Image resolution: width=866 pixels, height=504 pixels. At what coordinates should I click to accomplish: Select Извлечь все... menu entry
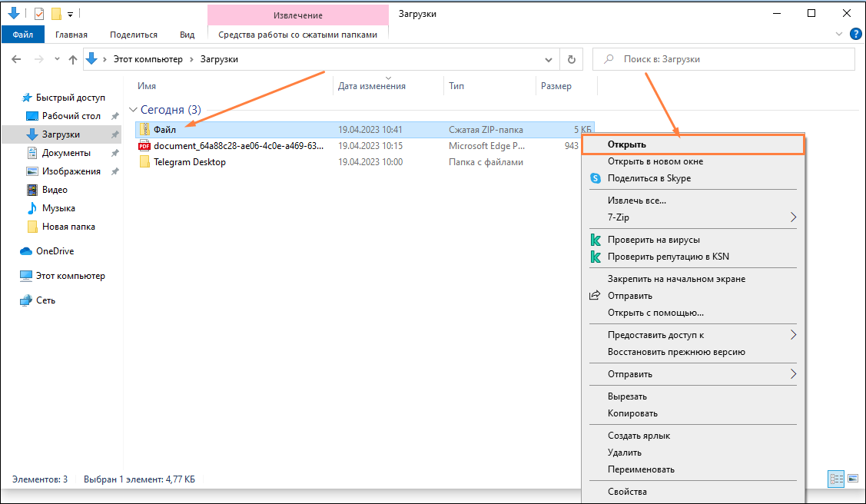pyautogui.click(x=636, y=201)
